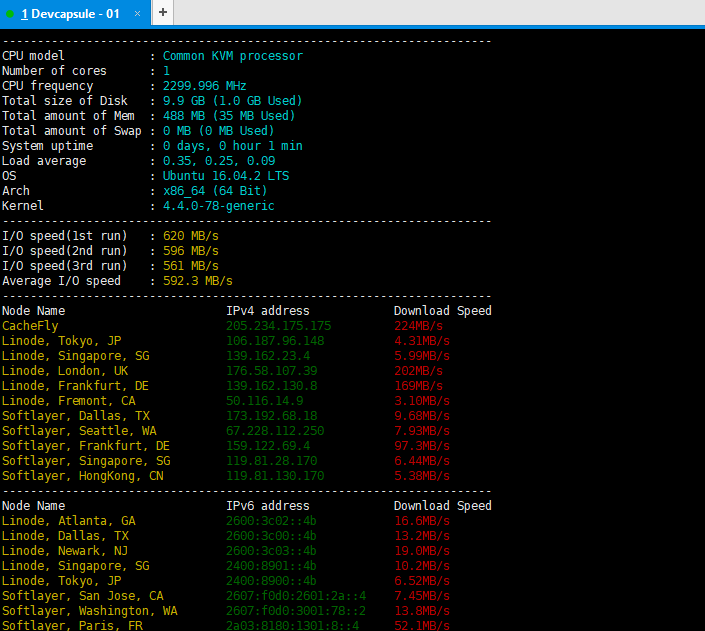The width and height of the screenshot is (705, 631).
Task: Click the 3rd run I/O speed 561 MB/s
Action: pyautogui.click(x=191, y=266)
